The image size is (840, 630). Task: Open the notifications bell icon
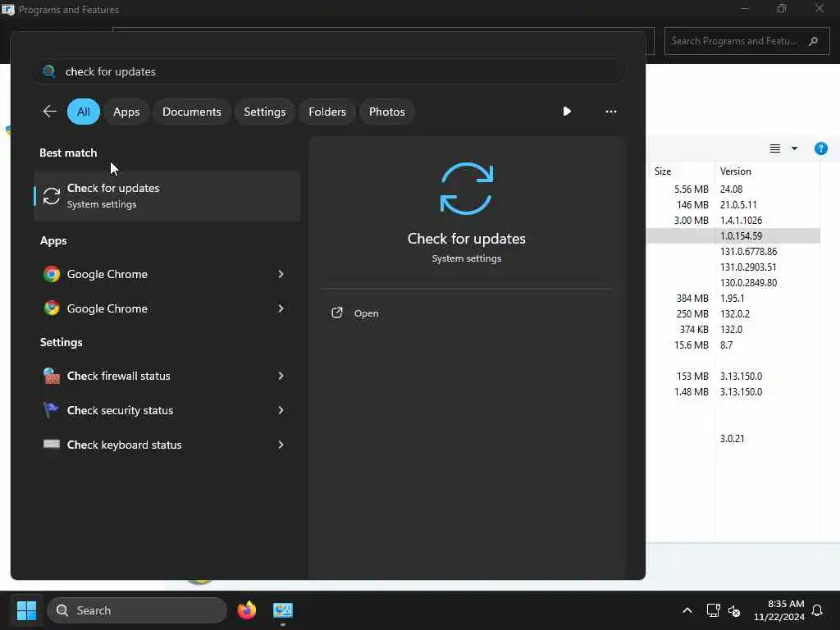pyautogui.click(x=817, y=610)
